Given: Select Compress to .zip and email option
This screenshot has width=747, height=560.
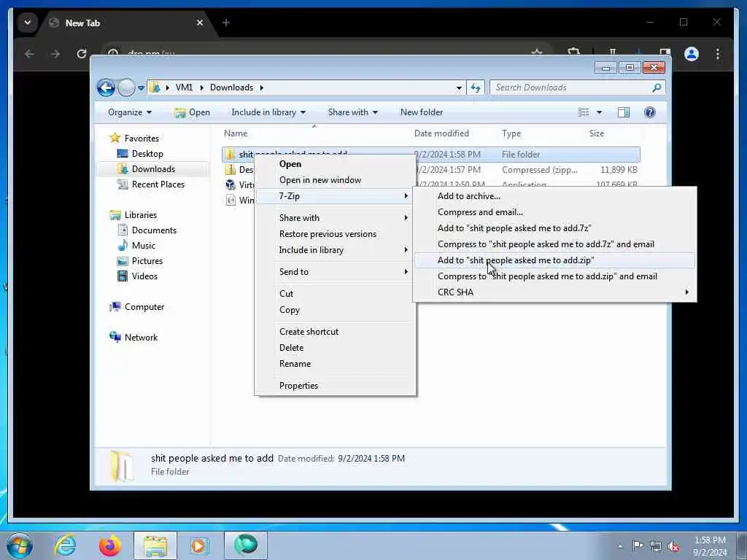Looking at the screenshot, I should [554, 276].
